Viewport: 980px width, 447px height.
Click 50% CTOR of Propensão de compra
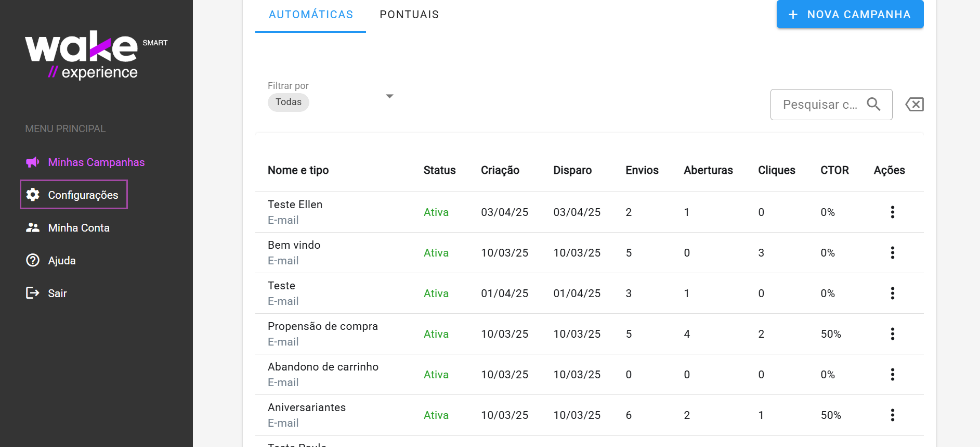click(831, 334)
